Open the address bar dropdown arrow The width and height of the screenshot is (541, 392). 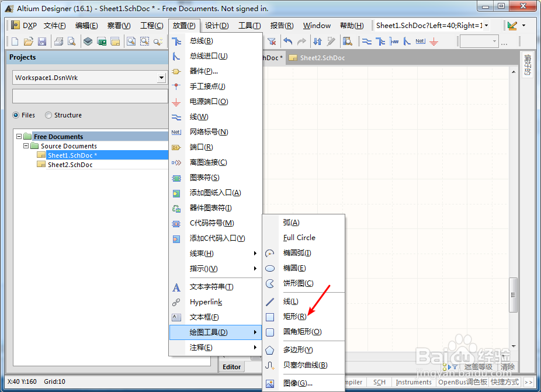[x=486, y=26]
